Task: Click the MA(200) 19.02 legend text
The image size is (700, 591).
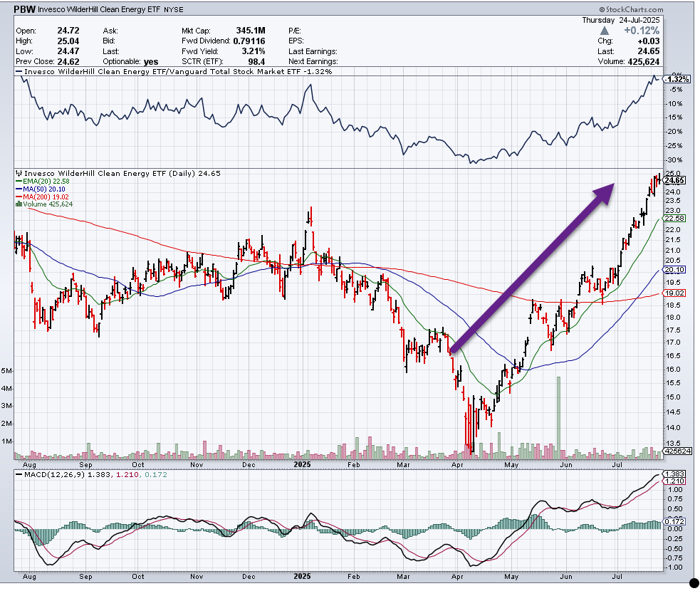Action: 46,197
